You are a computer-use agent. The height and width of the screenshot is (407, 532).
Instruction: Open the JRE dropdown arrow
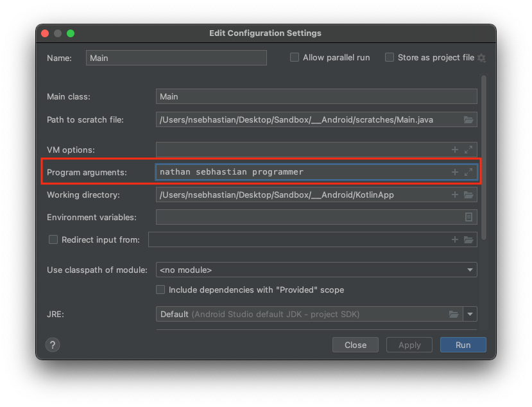(470, 315)
